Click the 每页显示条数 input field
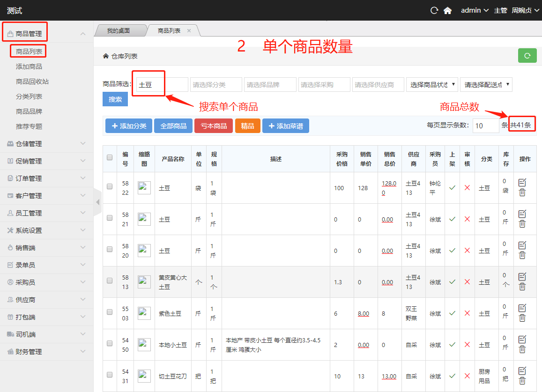The width and height of the screenshot is (542, 392). (x=485, y=126)
